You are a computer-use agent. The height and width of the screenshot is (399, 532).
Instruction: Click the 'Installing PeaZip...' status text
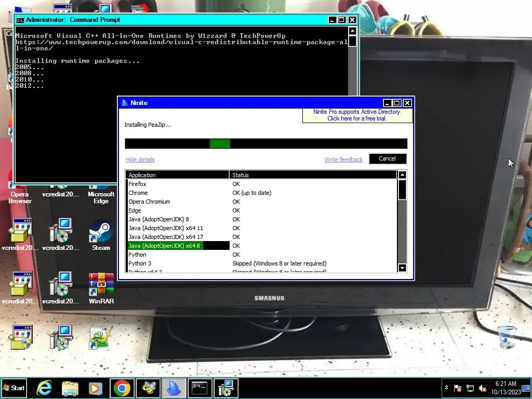(x=148, y=125)
